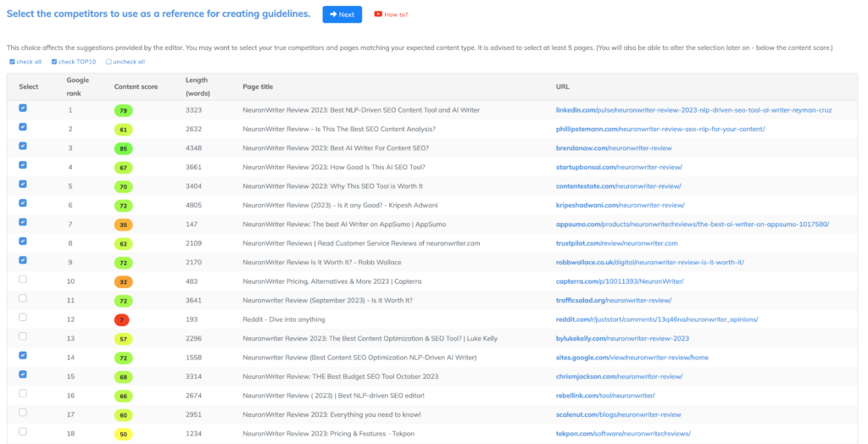Click 'NeuronWriter Review Is It Worth It? - Robb Wallace'
868x444 pixels.
click(321, 263)
